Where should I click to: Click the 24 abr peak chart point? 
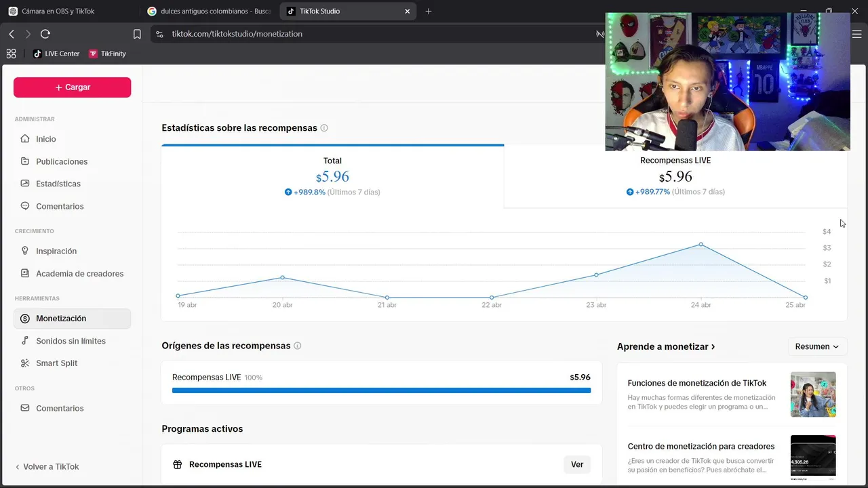[x=701, y=244]
